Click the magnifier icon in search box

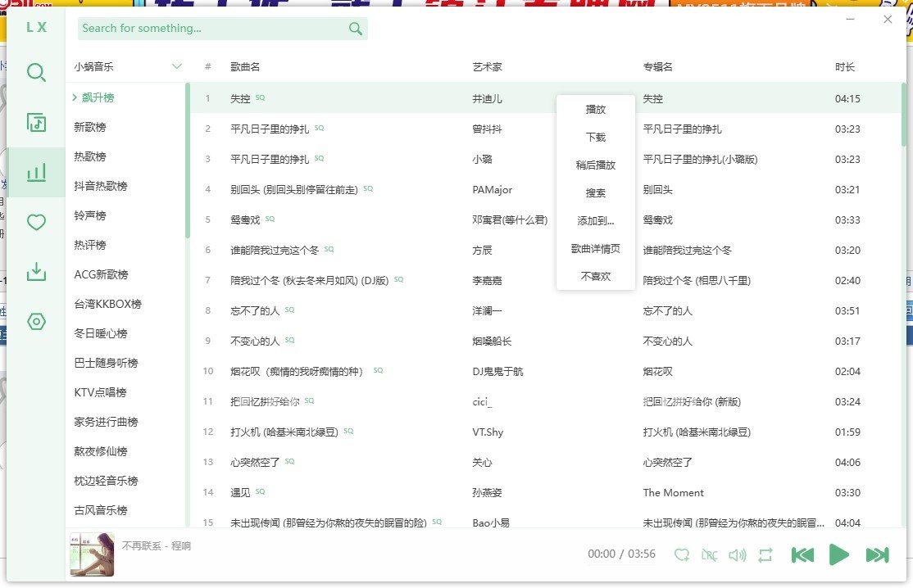(355, 29)
